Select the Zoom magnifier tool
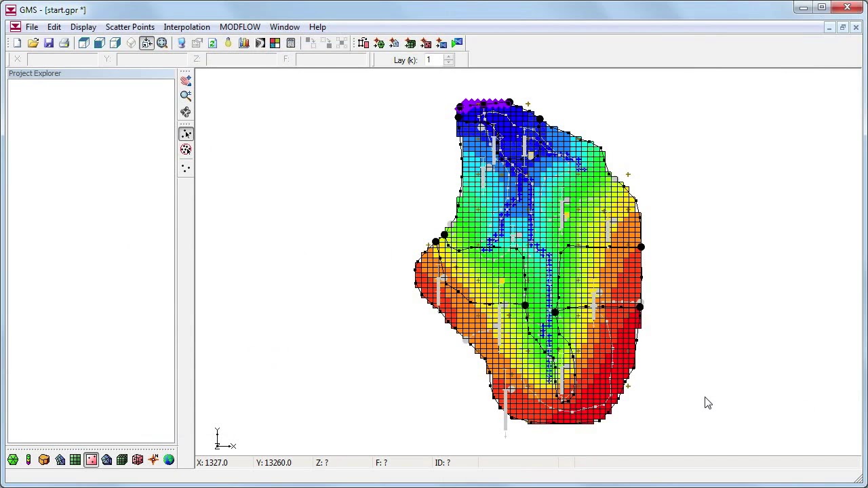 (186, 96)
